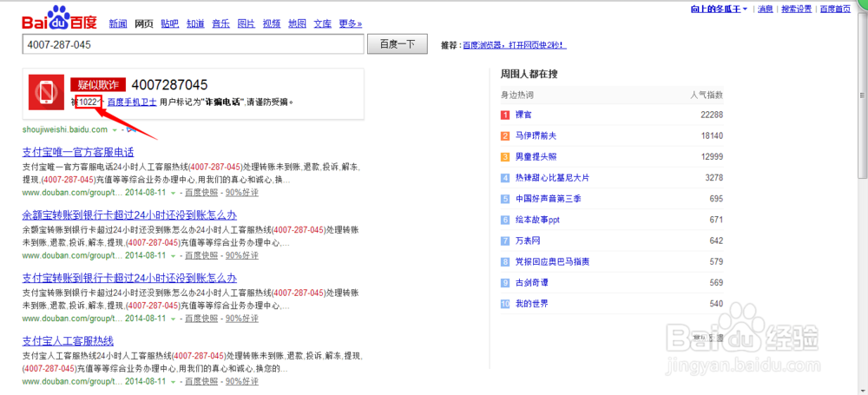
Task: Expand the arrow beside shoujiweishi.baidu.com
Action: pyautogui.click(x=115, y=129)
